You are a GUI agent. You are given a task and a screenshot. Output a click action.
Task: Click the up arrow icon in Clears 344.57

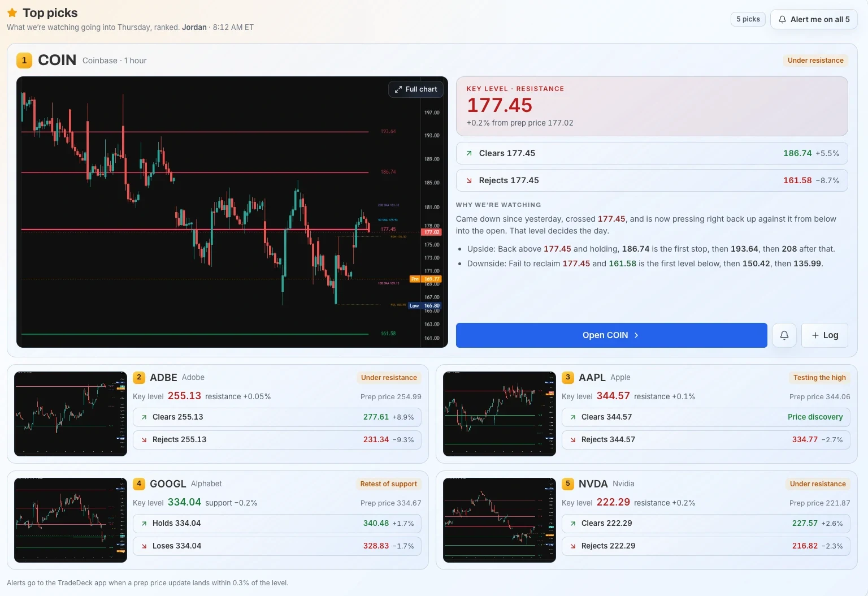tap(573, 417)
